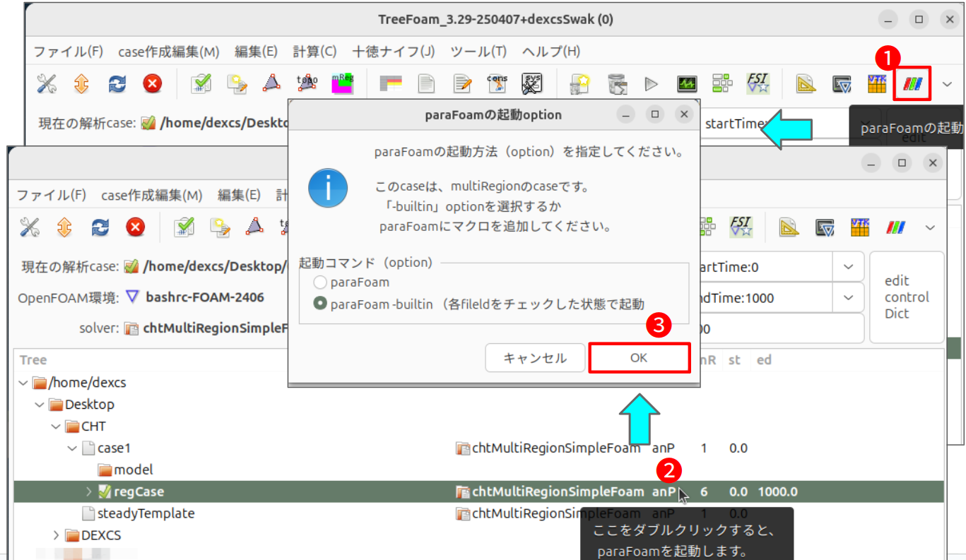Open toolbar overflow chevron in rear TreeFoam window
Viewport: 966px width, 560px height.
click(x=948, y=85)
